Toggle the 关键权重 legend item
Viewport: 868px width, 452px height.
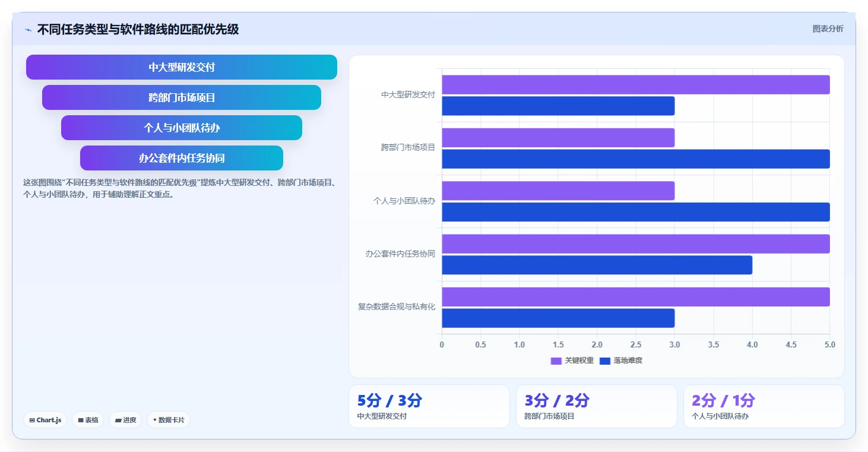tap(572, 361)
